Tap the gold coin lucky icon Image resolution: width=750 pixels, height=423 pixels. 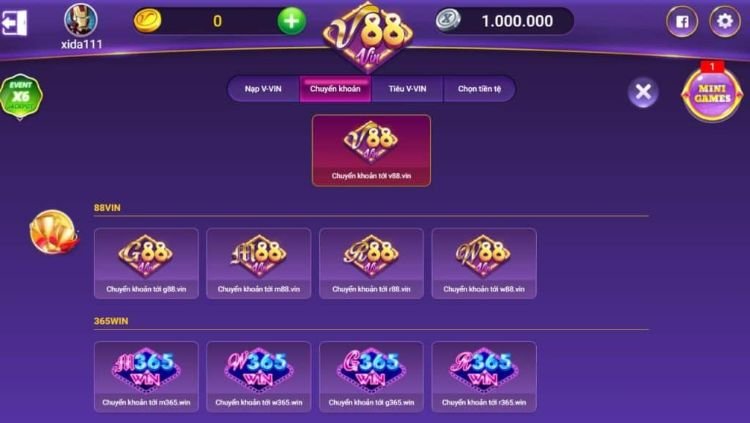point(54,232)
